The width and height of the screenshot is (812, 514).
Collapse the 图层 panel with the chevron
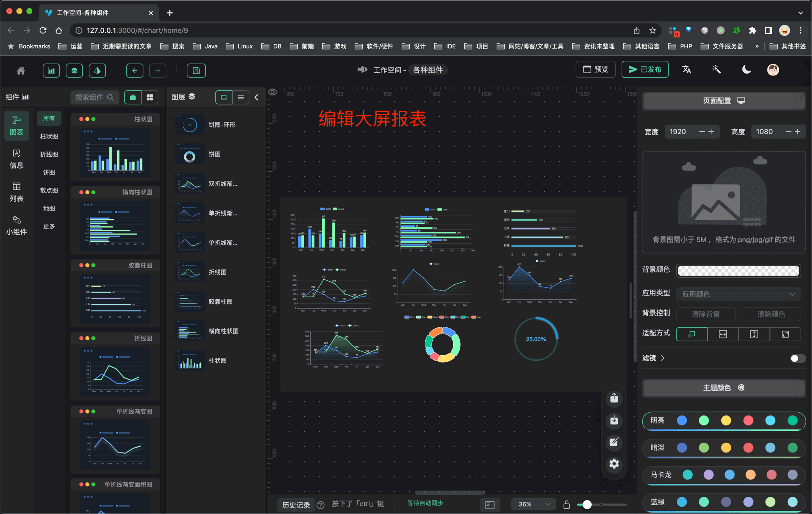coord(257,97)
